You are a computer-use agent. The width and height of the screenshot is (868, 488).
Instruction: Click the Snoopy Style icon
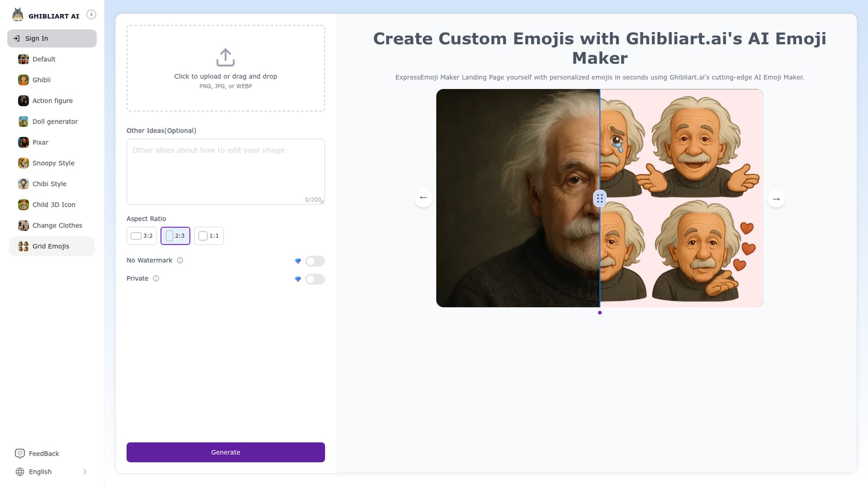point(23,163)
